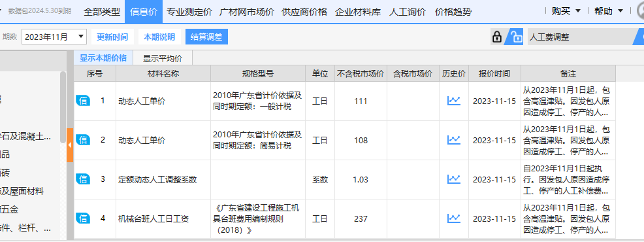Select 五金 category in left panel
This screenshot has width=644, height=242.
pyautogui.click(x=10, y=209)
